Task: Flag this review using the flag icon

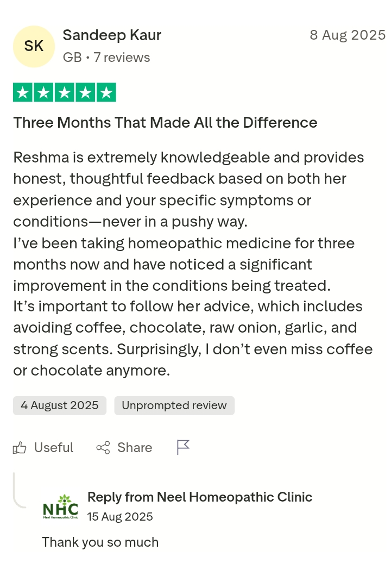Action: click(x=183, y=447)
